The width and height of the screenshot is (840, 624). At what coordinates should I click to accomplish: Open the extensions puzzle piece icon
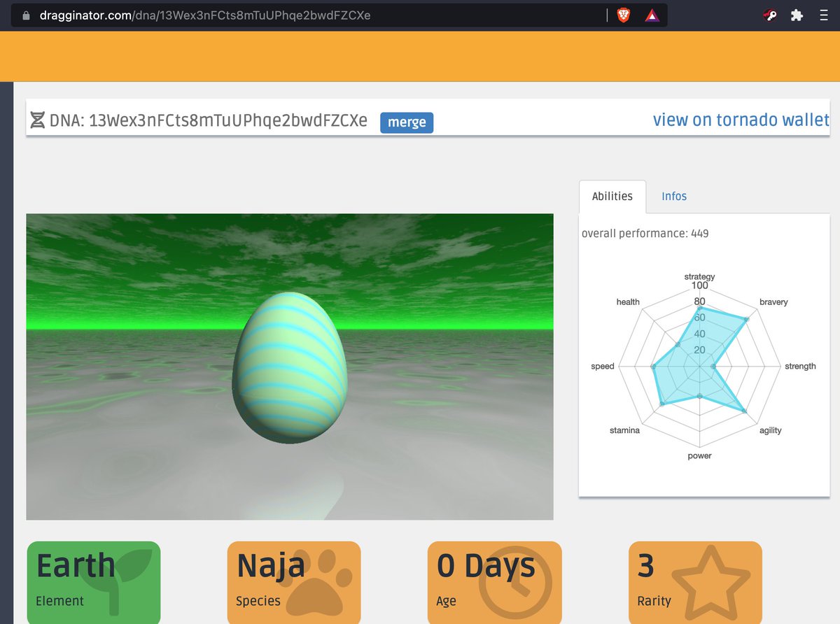pos(797,15)
